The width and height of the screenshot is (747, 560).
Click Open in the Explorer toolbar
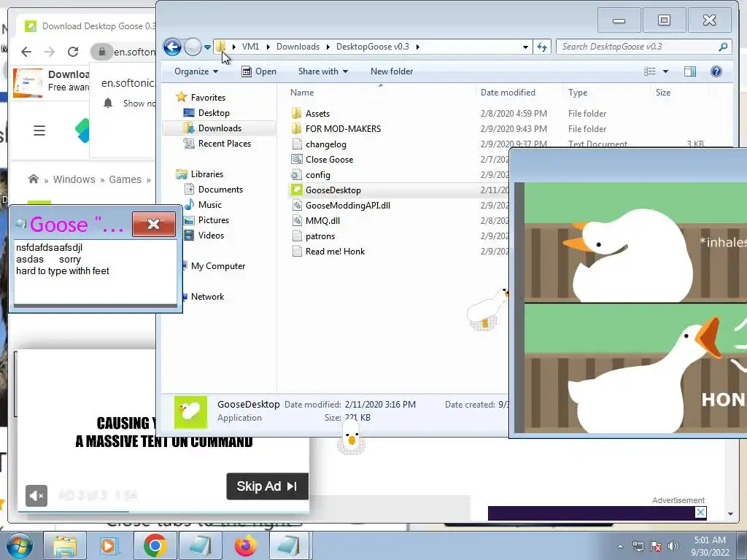pyautogui.click(x=259, y=71)
